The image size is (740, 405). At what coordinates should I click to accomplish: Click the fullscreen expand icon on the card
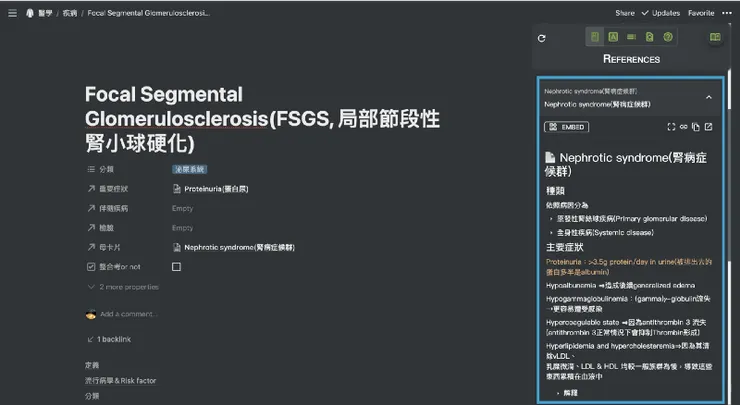click(x=671, y=127)
